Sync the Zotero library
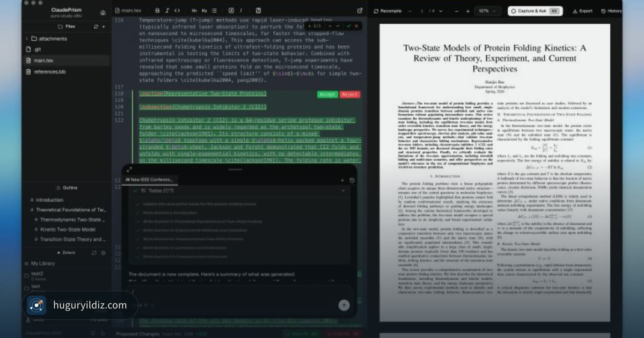The image size is (644, 338). [94, 253]
